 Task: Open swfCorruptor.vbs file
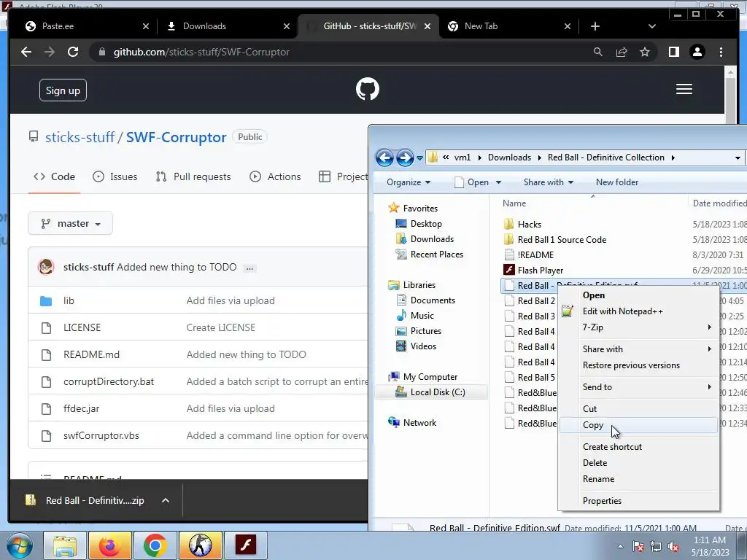click(x=101, y=436)
